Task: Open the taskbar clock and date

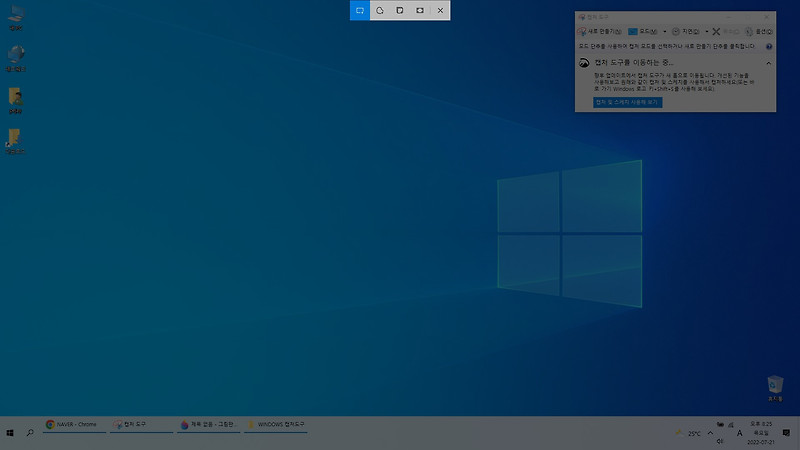Action: click(x=761, y=433)
